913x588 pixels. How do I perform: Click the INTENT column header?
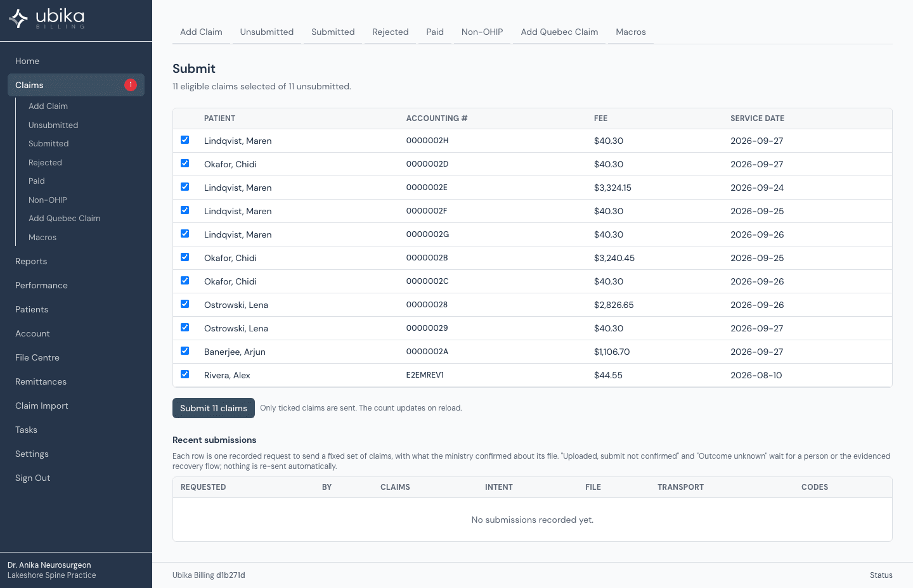(x=499, y=487)
